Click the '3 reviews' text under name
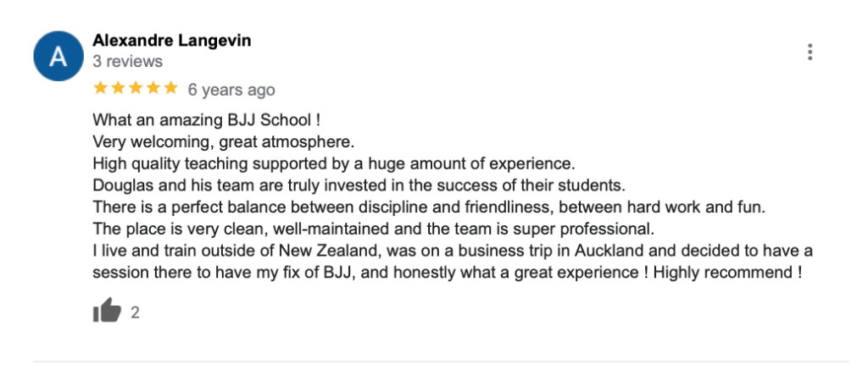This screenshot has width=868, height=370. [128, 62]
